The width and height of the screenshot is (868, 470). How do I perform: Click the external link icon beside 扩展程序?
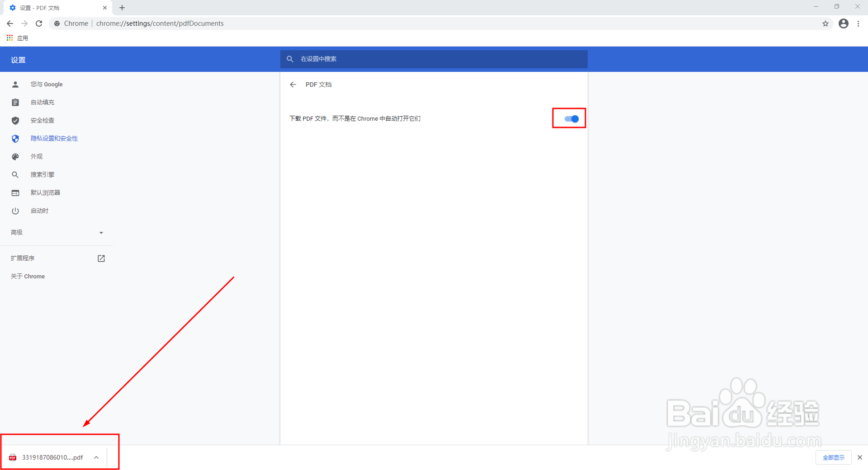tap(101, 258)
